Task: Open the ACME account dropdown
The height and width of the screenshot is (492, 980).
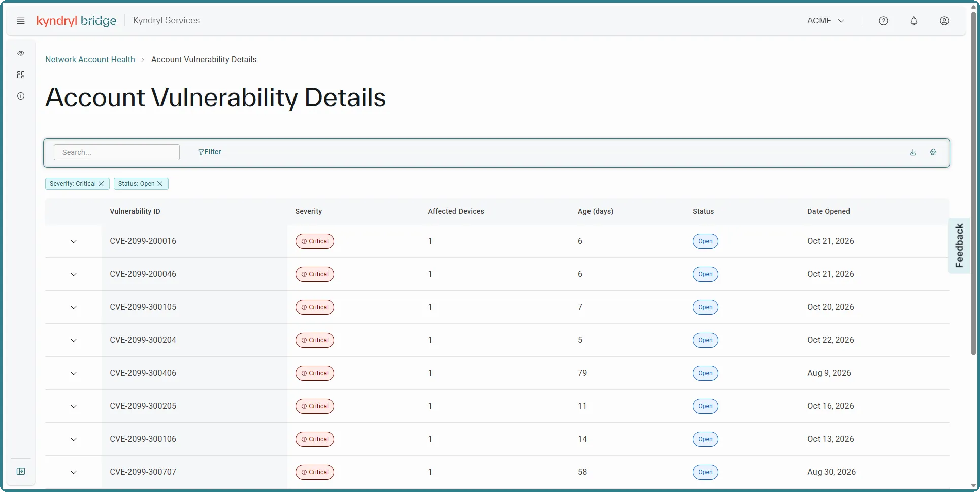Action: [826, 21]
